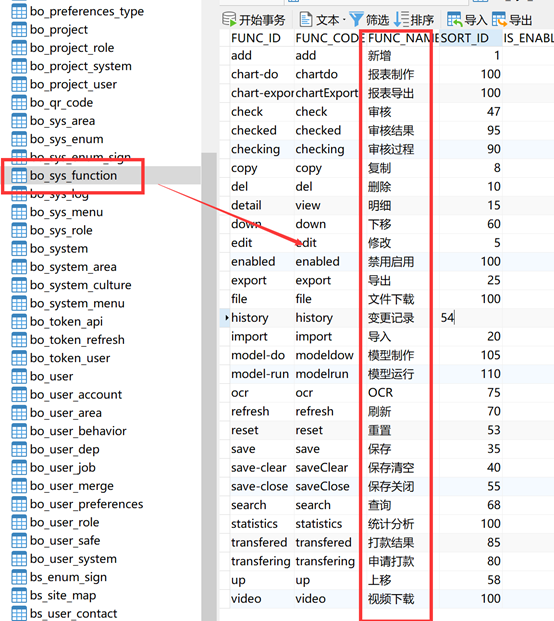Open the Text (文本) view icon
This screenshot has height=621, width=554.
pyautogui.click(x=305, y=19)
